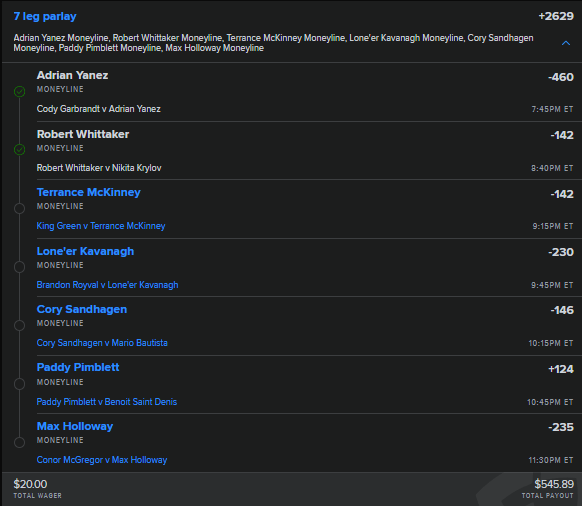Image resolution: width=582 pixels, height=506 pixels.
Task: Click Robert Whittaker v Nikita Krylov text
Action: point(99,168)
